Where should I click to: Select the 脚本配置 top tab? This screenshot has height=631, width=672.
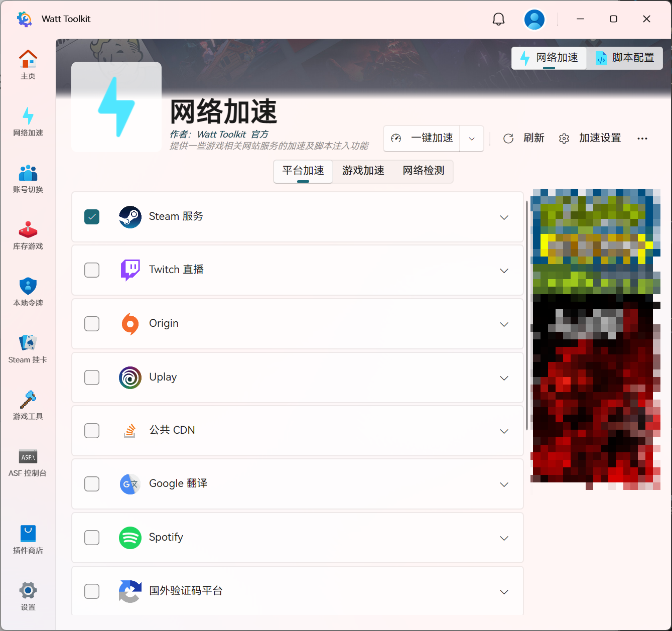pos(625,58)
